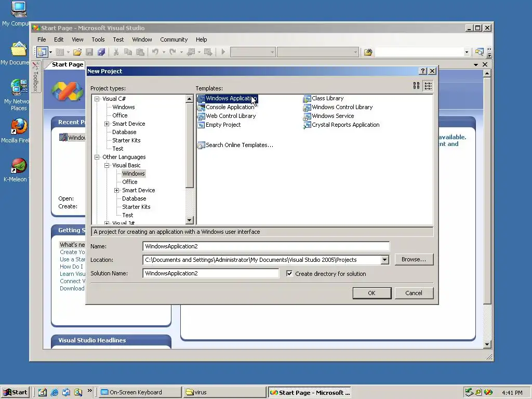532x399 pixels.
Task: Click the Redo toolbar icon
Action: pos(172,52)
